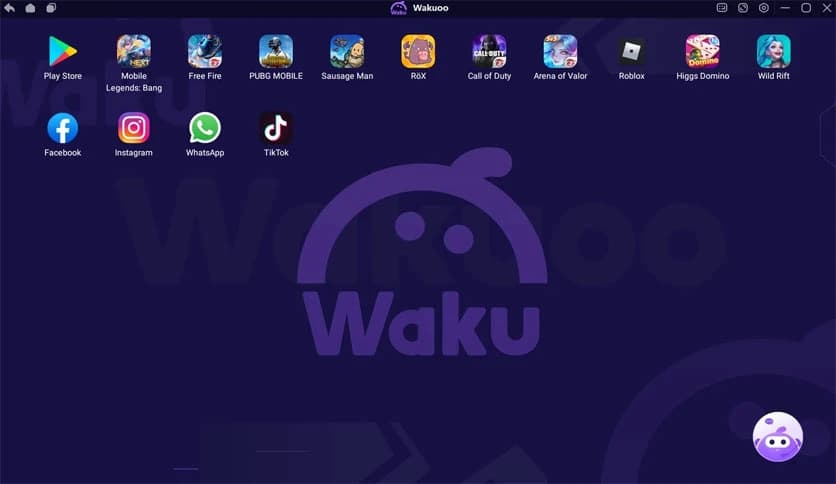Launch PUBG MOBILE
The height and width of the screenshot is (484, 836).
pyautogui.click(x=276, y=51)
